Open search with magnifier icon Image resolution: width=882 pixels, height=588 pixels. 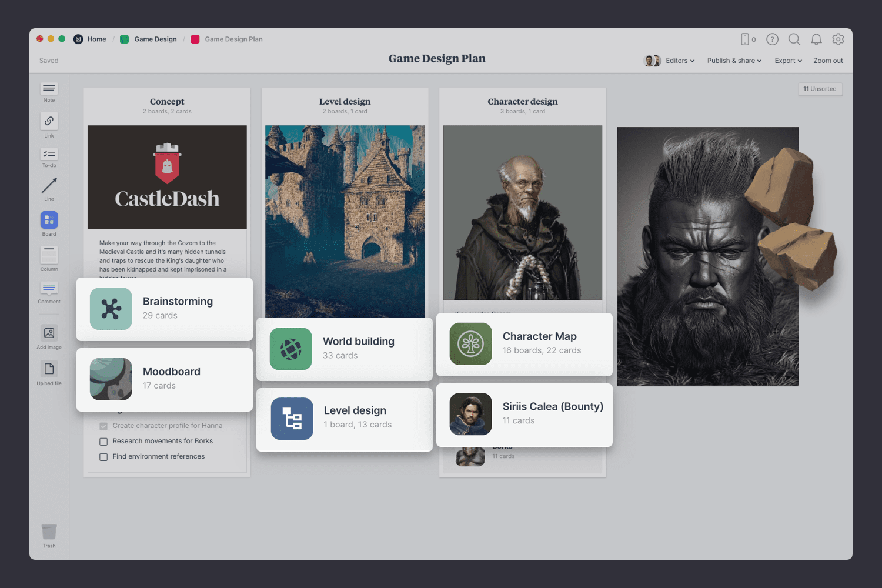(794, 39)
